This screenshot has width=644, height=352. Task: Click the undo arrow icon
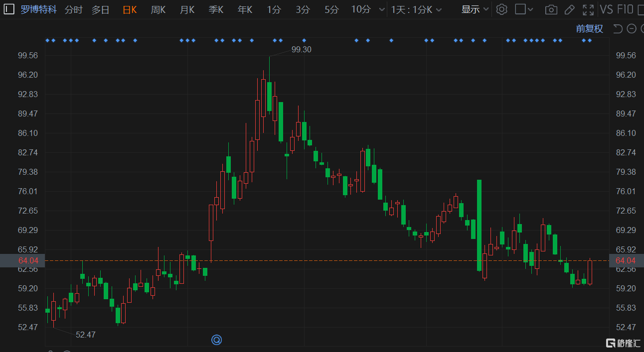pyautogui.click(x=618, y=29)
